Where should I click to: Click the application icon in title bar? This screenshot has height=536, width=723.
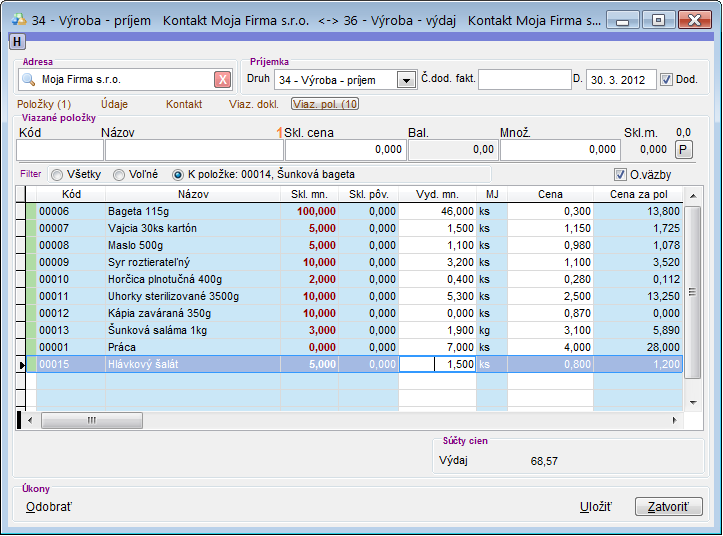17,19
